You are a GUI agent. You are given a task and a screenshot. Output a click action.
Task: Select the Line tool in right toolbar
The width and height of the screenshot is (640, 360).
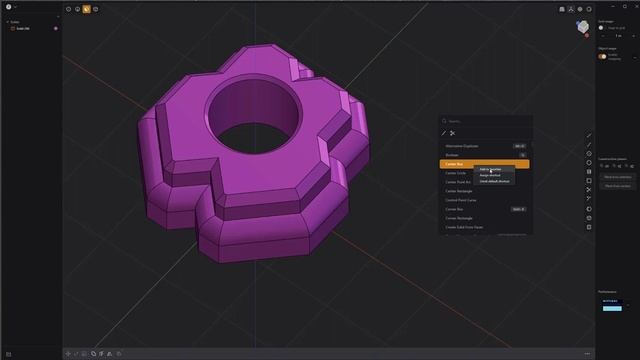click(x=589, y=136)
